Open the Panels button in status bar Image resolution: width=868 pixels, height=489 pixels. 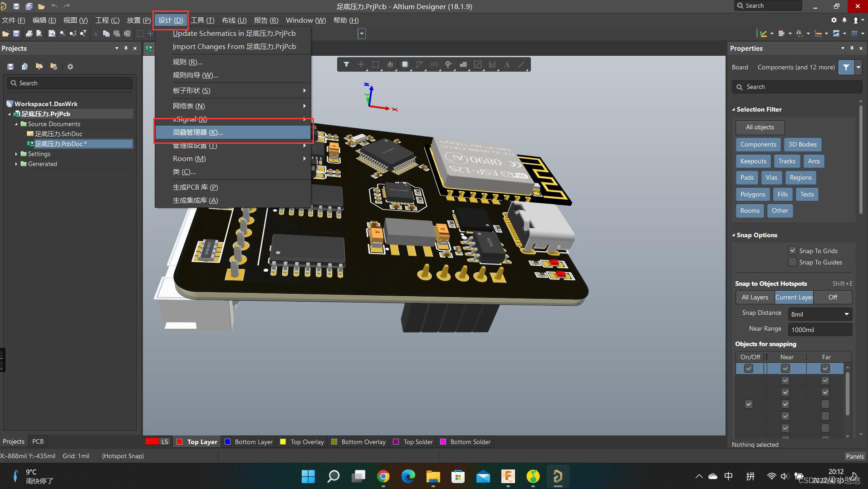(x=854, y=456)
